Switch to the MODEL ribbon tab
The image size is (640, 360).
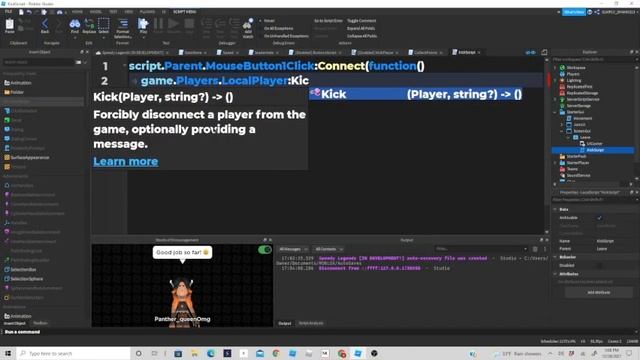coord(96,12)
